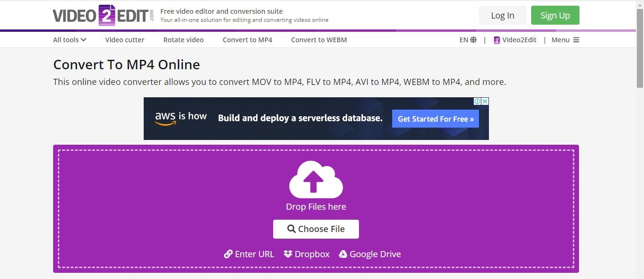The height and width of the screenshot is (279, 644).
Task: Open the EN language selector
Action: 468,40
